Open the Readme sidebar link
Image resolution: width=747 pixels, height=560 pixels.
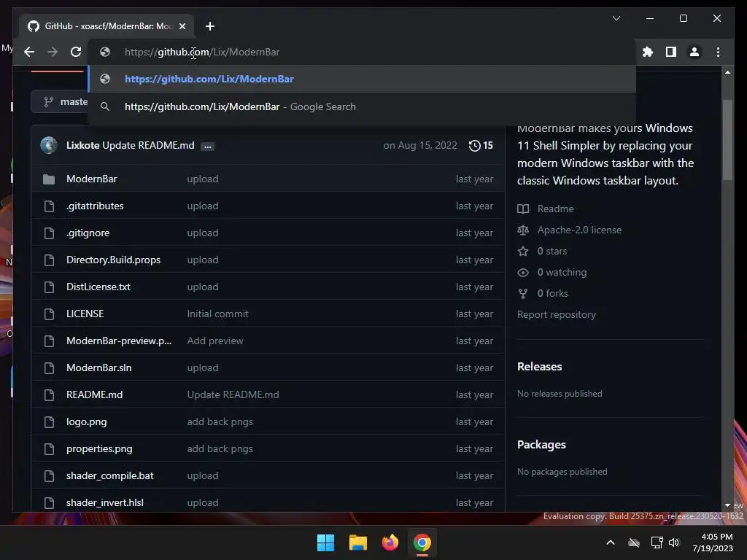[555, 209]
